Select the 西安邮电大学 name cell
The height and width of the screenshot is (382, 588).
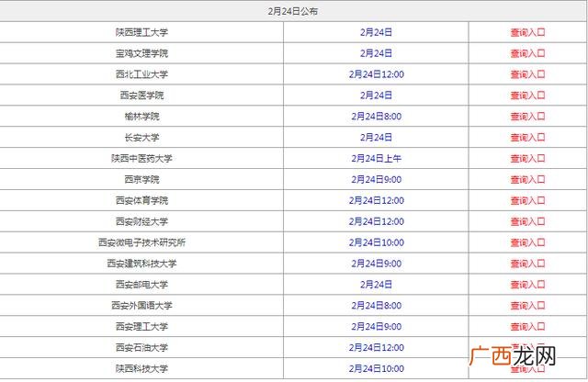[141, 284]
